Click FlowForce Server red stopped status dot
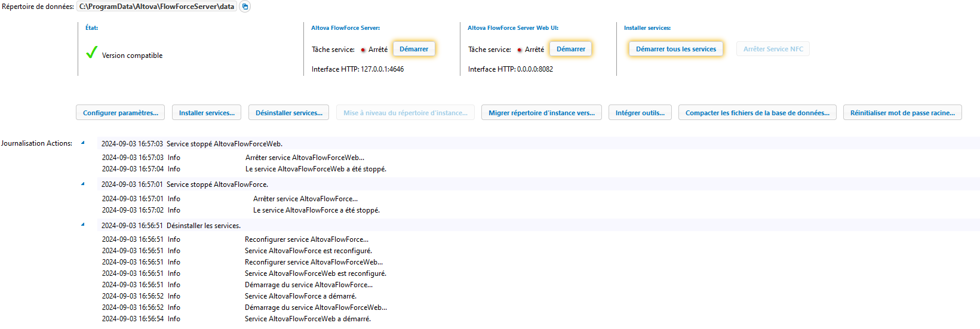 click(x=362, y=50)
